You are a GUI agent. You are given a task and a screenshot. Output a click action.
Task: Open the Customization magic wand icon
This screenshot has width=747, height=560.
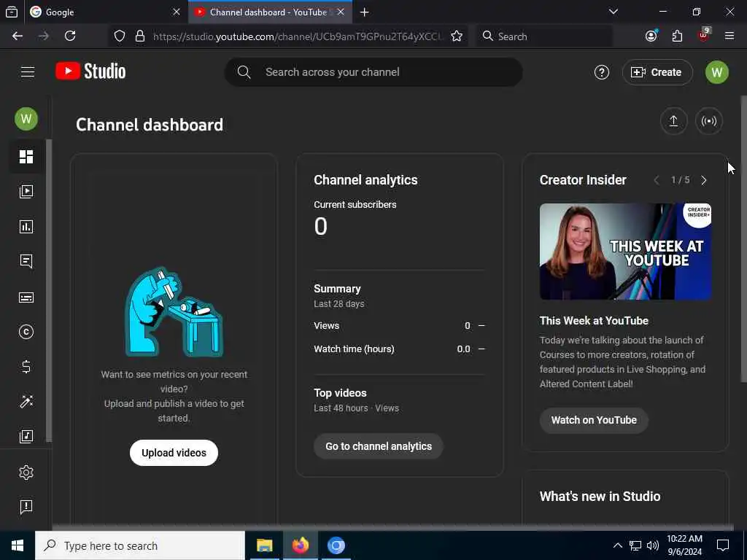(x=26, y=402)
